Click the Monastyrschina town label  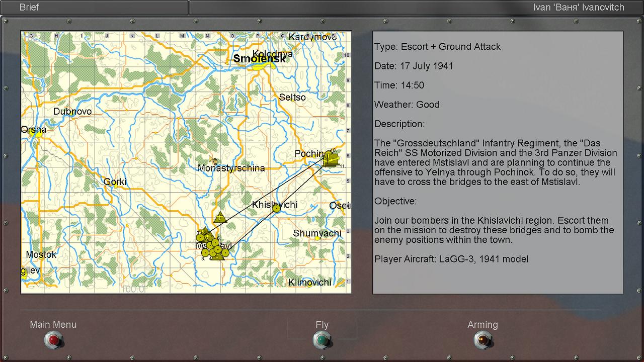(x=231, y=168)
